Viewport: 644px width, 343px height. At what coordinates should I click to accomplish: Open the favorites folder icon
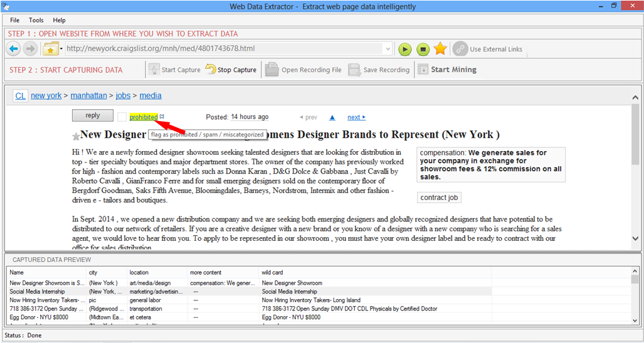pos(51,49)
